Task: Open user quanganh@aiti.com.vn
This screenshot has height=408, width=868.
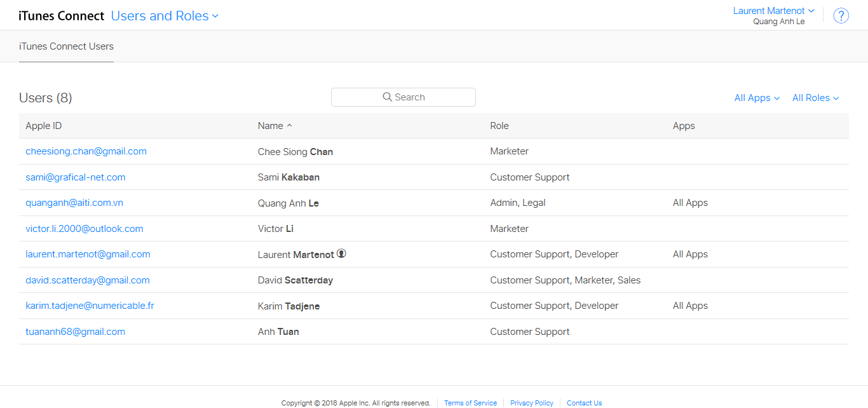Action: [74, 203]
